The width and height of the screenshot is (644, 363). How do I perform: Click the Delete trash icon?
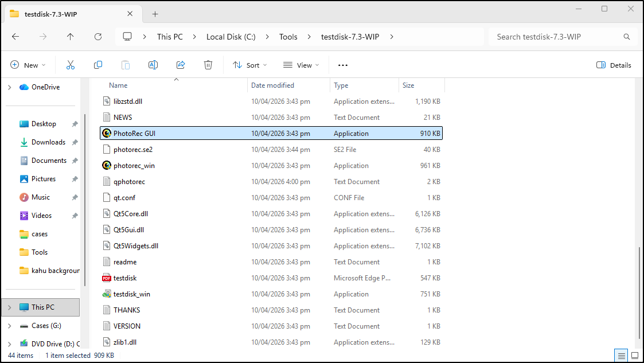pos(208,65)
